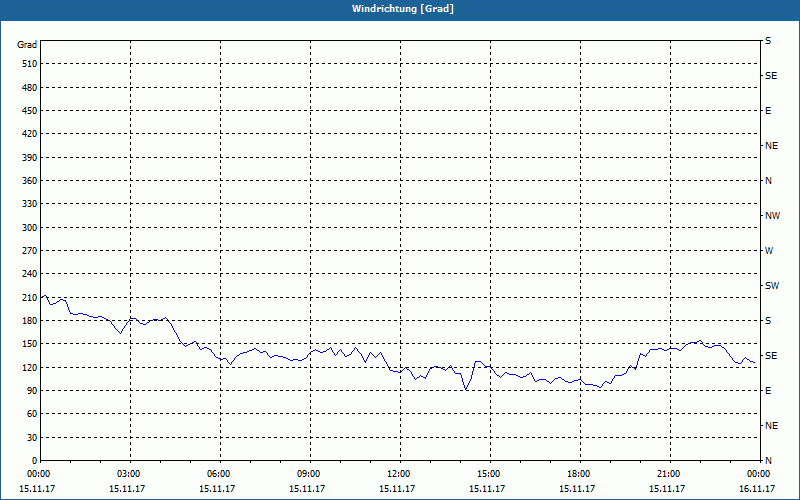Select the W compass direction label
The width and height of the screenshot is (800, 500).
click(769, 251)
